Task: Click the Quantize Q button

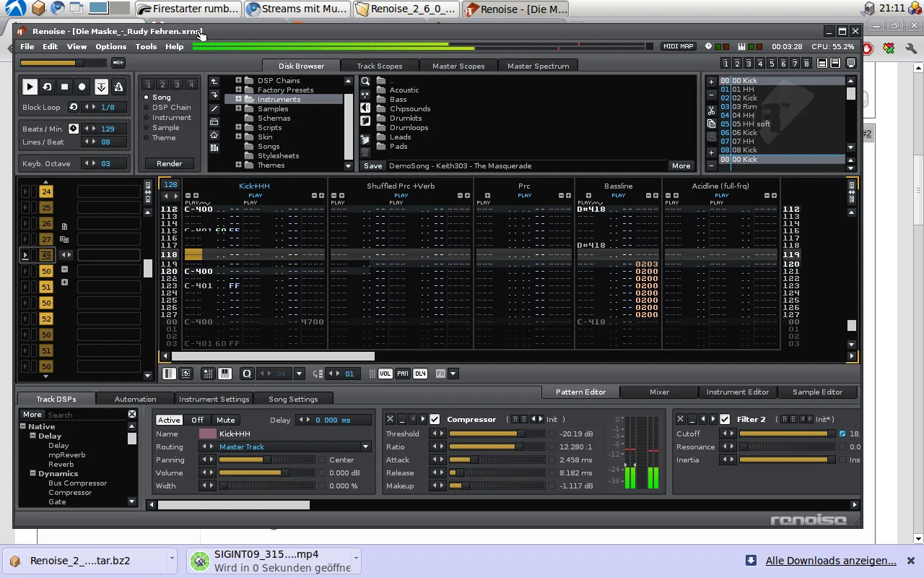Action: 247,374
